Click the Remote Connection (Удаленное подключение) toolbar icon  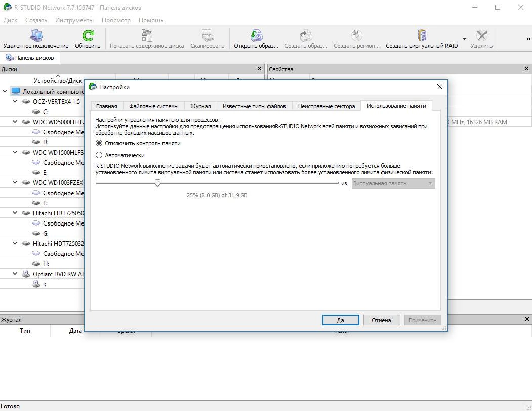point(36,35)
